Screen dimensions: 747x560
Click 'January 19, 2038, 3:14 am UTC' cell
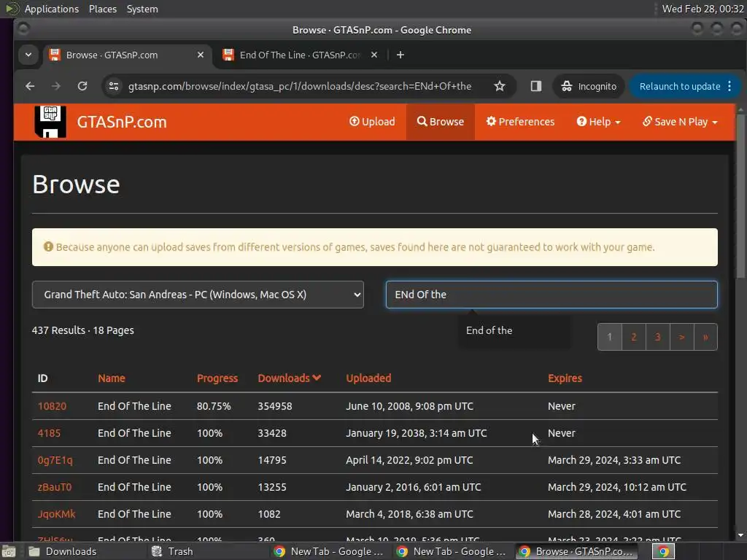click(x=417, y=433)
